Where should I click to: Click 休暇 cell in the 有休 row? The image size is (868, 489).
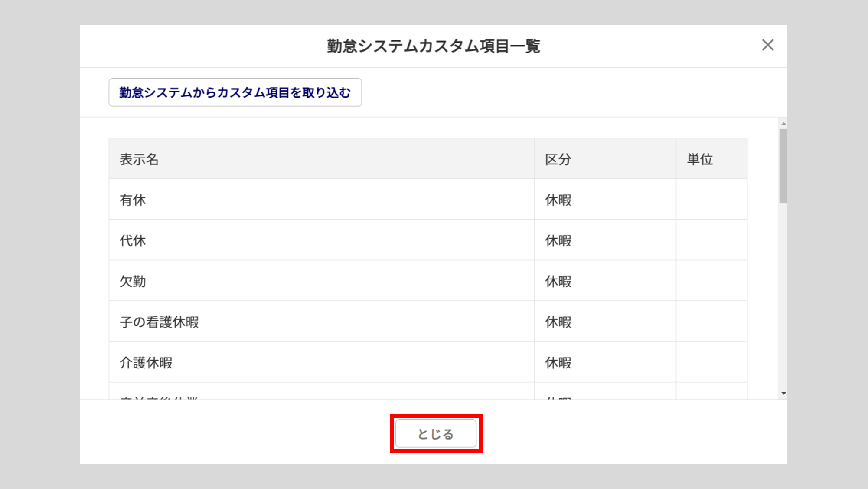pos(605,200)
